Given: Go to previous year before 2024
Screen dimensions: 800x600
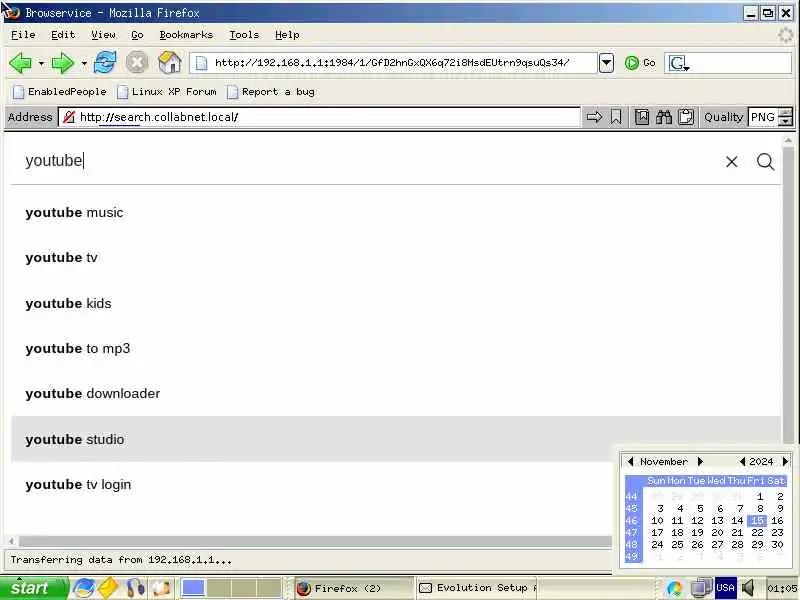Looking at the screenshot, I should pyautogui.click(x=742, y=461).
